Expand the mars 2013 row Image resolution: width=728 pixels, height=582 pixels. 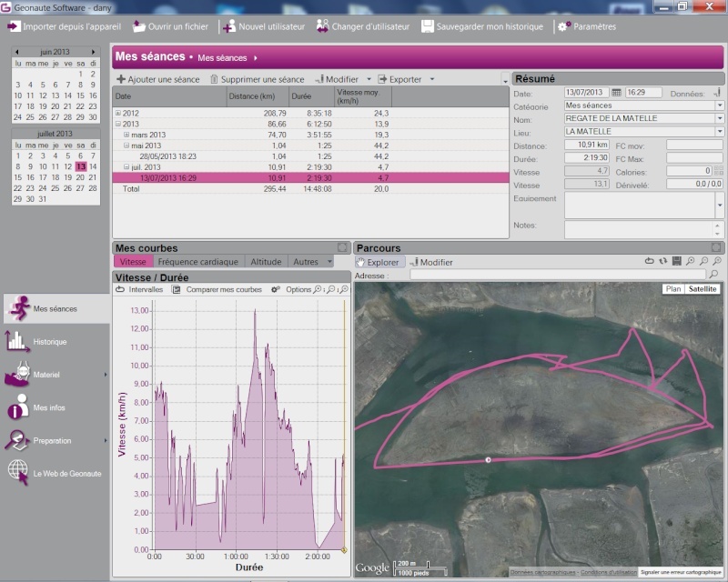click(x=126, y=135)
